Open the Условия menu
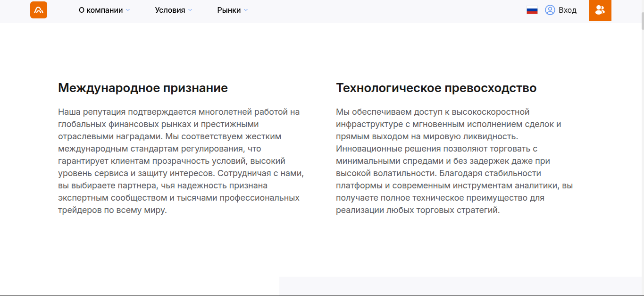Screen dimensions: 644x296 (170, 10)
